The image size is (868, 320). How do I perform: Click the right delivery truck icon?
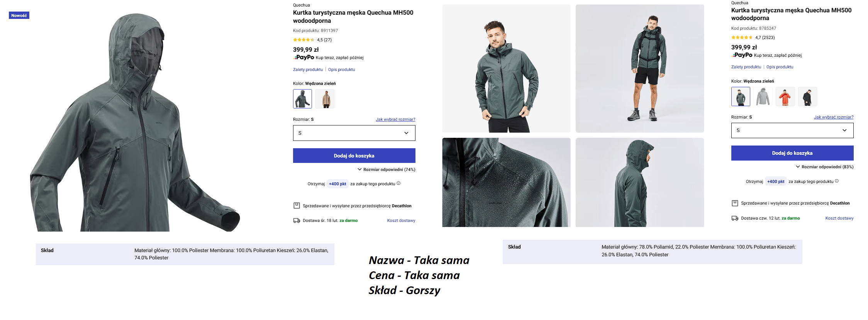[735, 218]
